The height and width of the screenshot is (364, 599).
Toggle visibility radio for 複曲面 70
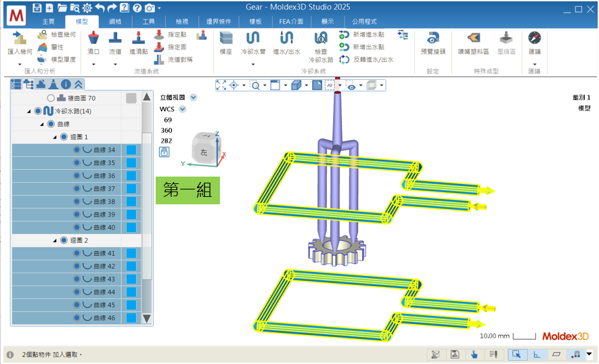point(51,98)
